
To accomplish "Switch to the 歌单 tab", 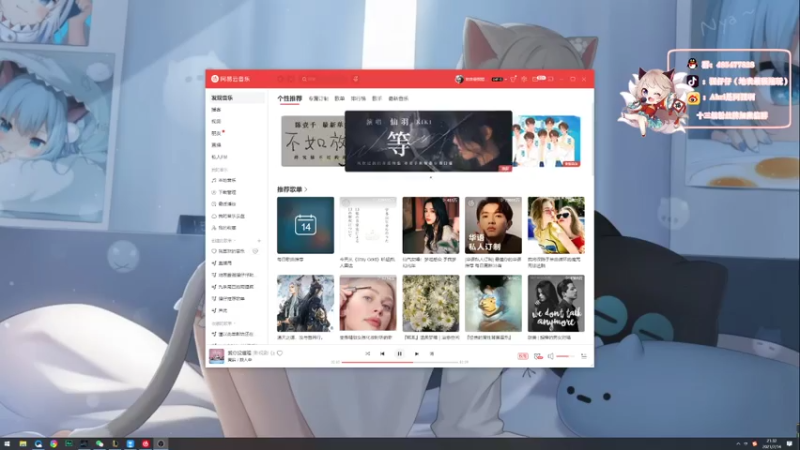I will pos(339,98).
